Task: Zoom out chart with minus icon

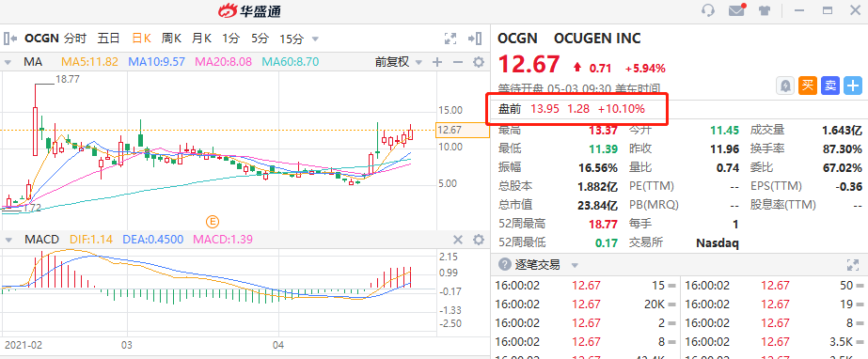Action: [457, 62]
